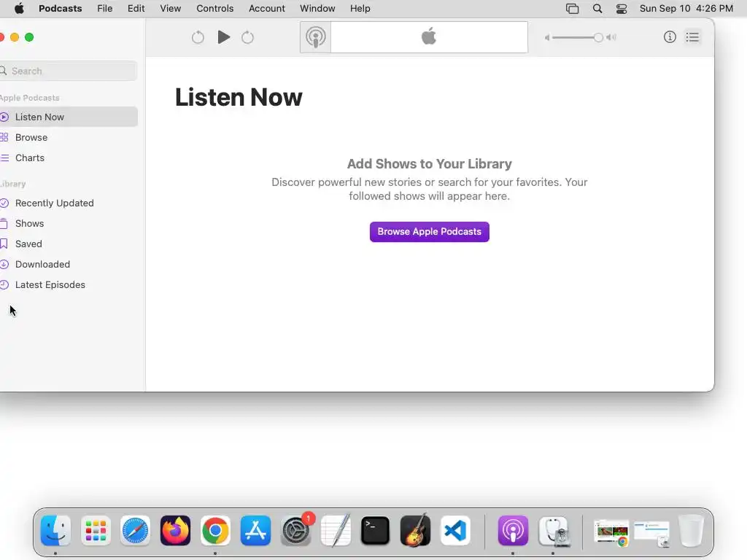Viewport: 747px width, 560px height.
Task: Open Spotlight search in menu bar
Action: (597, 9)
